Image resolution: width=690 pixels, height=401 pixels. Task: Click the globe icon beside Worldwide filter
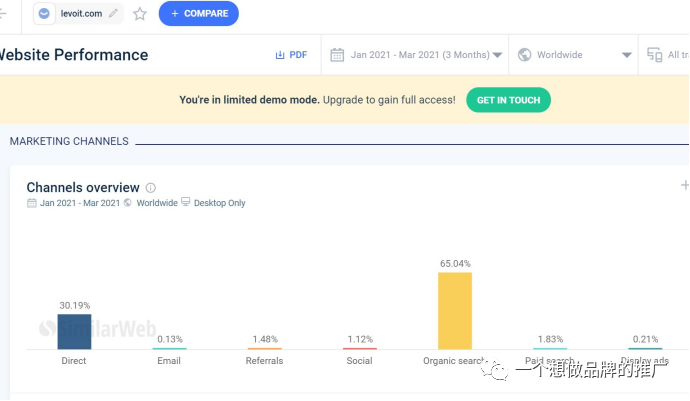524,55
